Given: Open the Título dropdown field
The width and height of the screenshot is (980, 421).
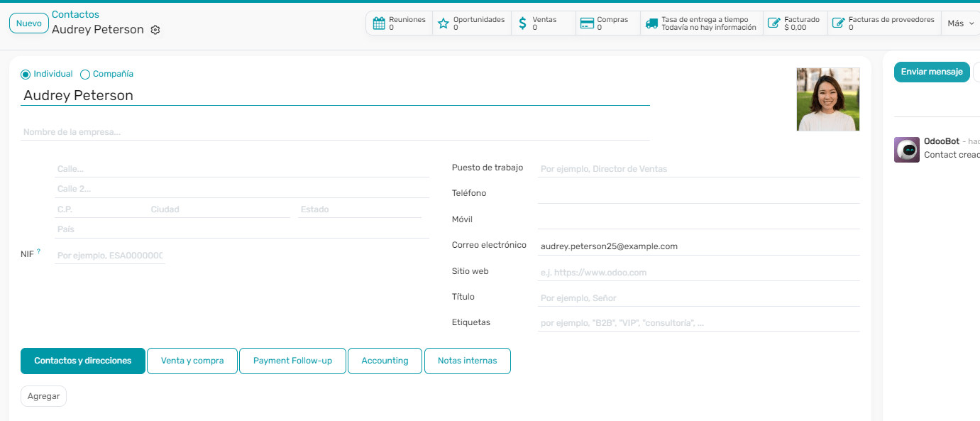Looking at the screenshot, I should tap(698, 298).
